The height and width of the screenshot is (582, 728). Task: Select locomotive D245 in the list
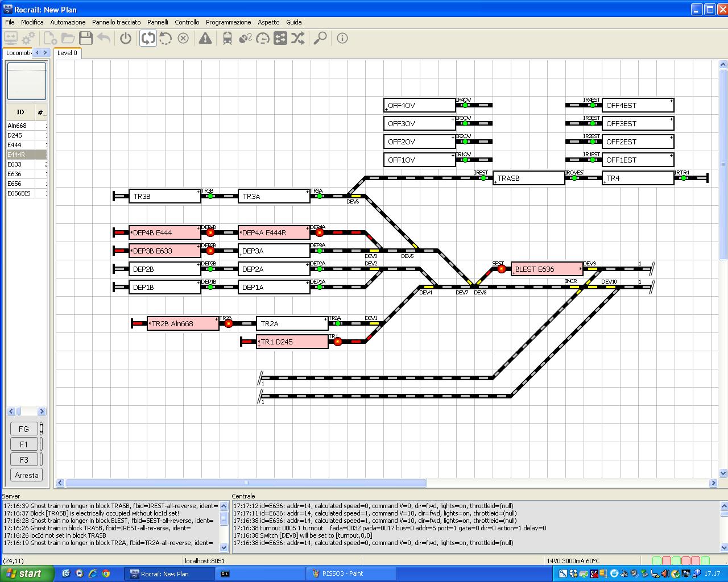pyautogui.click(x=27, y=135)
